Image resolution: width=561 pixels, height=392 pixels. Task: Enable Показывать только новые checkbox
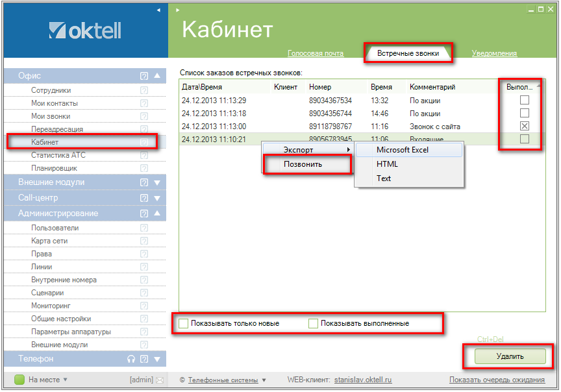pos(184,323)
